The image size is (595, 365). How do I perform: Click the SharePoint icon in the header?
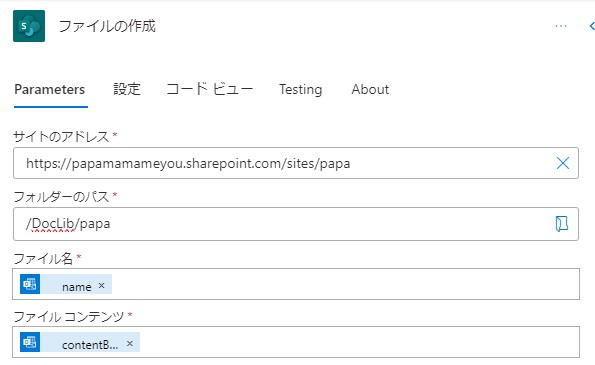29,26
